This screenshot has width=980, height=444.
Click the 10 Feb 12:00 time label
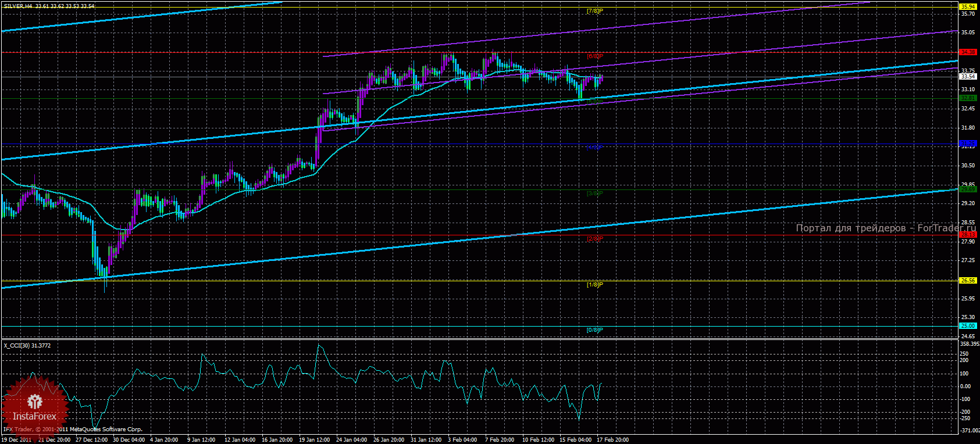(x=538, y=440)
